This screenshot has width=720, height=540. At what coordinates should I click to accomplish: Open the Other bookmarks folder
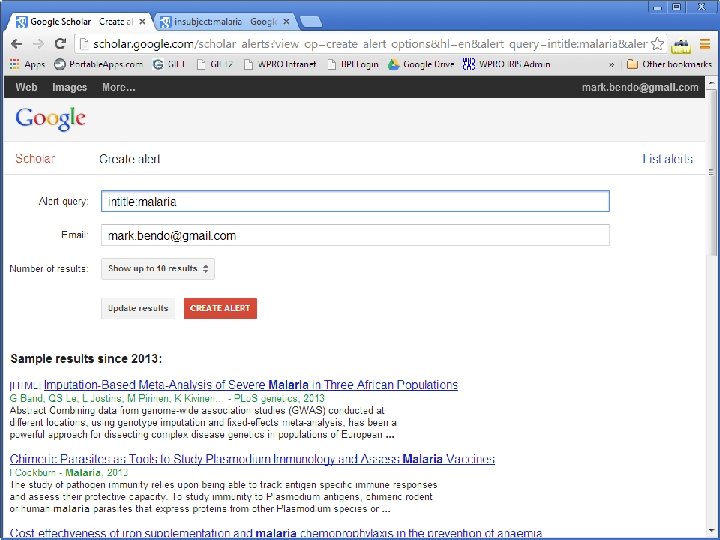click(669, 64)
